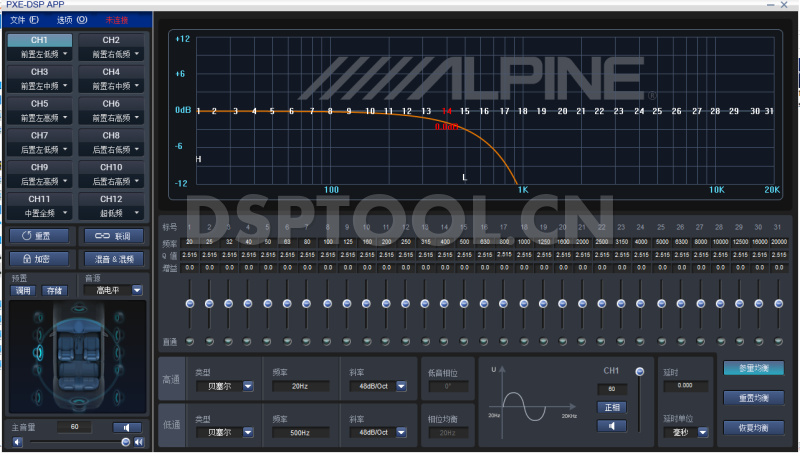Screen dimensions: 800x454
Task: Click EQ point 14 on the curve
Action: coord(447,111)
